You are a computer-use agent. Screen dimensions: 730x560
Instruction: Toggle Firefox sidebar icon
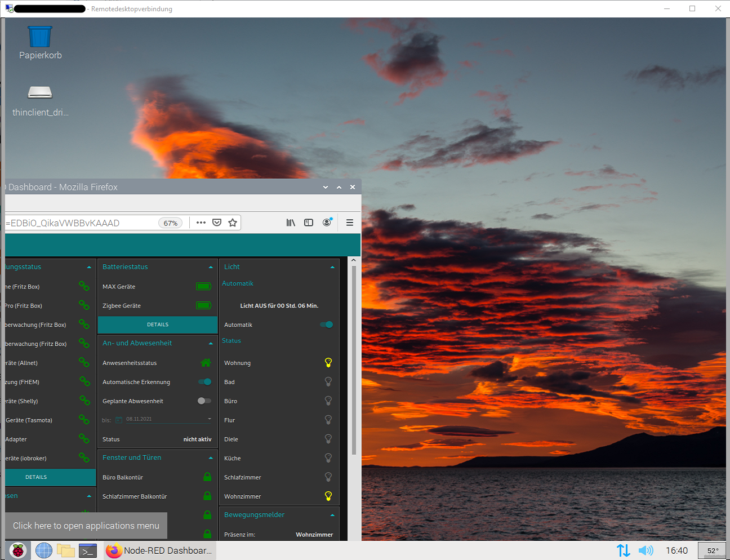click(x=309, y=223)
